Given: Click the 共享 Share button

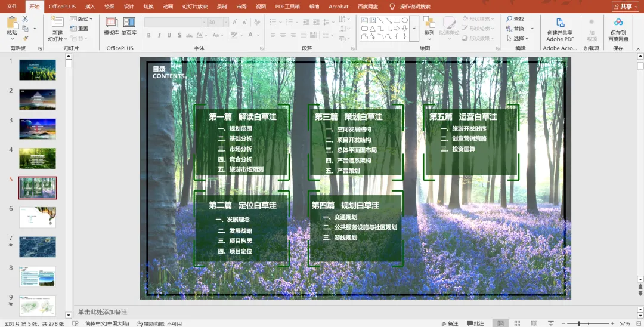Looking at the screenshot, I should click(x=626, y=7).
